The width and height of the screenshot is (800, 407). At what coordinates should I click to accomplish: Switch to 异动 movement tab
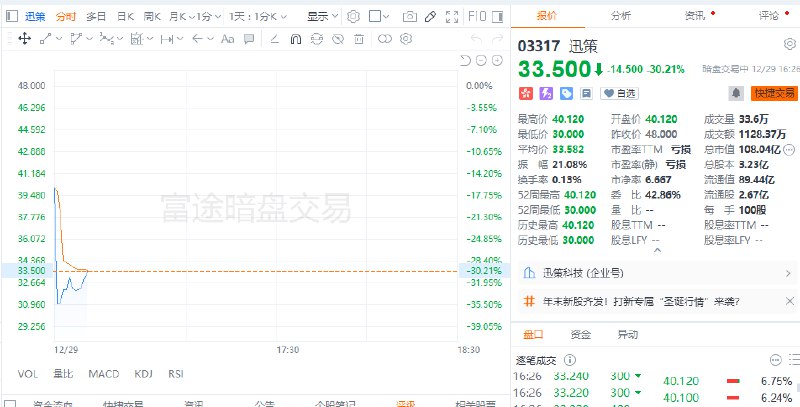pos(628,335)
